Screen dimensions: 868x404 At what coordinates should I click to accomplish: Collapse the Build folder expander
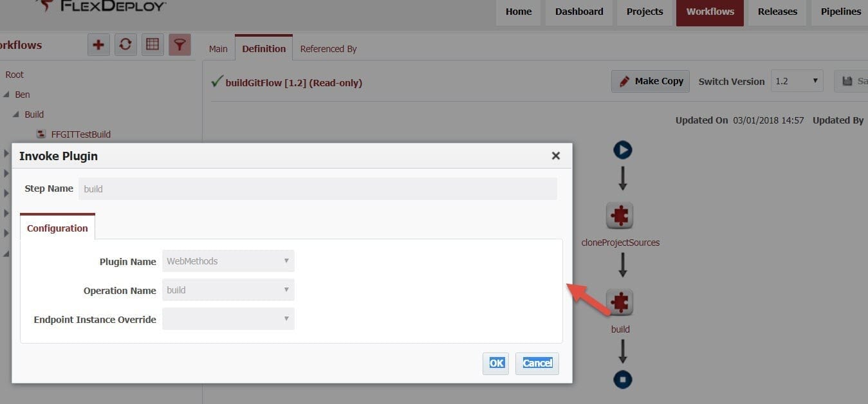tap(16, 115)
